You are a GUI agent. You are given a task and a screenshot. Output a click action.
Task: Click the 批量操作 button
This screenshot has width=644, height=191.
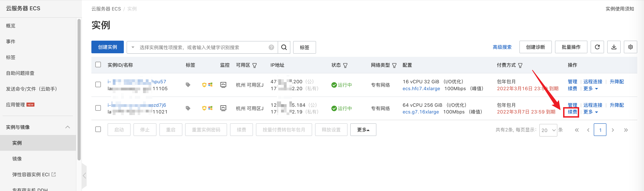[x=571, y=47]
